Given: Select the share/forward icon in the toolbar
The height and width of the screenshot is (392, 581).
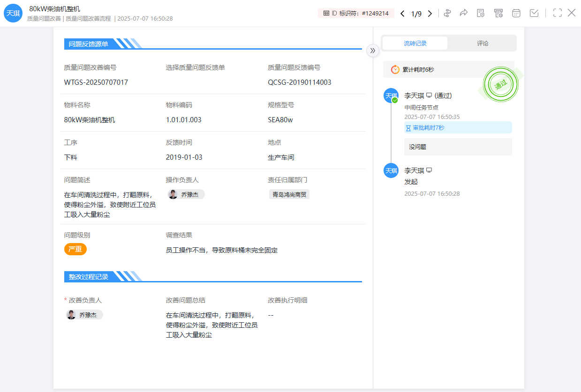Looking at the screenshot, I should tap(463, 13).
